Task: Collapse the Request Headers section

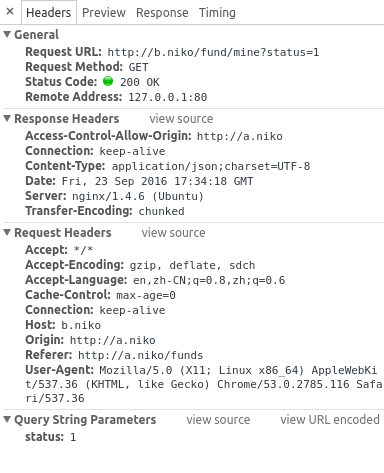Action: 7,232
